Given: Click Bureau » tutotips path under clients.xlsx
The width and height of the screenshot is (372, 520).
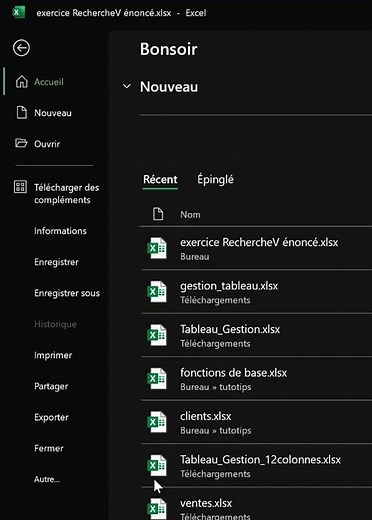Looking at the screenshot, I should (216, 430).
